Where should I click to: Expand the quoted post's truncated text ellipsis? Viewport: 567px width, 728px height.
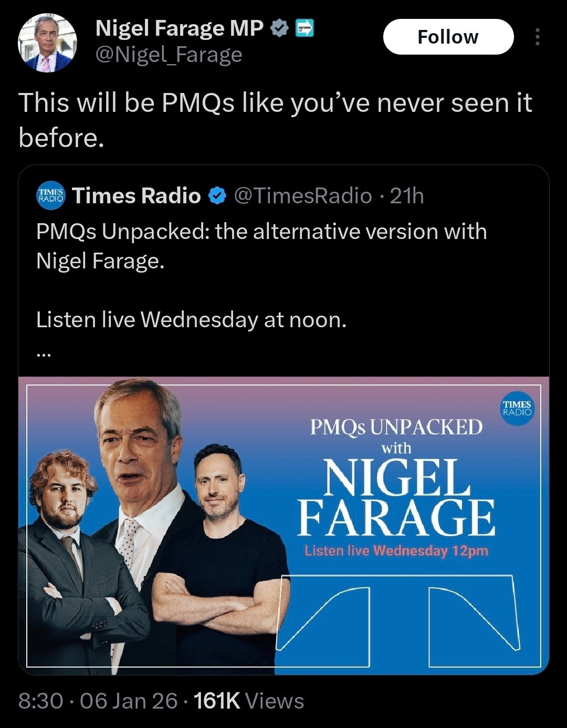coord(44,355)
